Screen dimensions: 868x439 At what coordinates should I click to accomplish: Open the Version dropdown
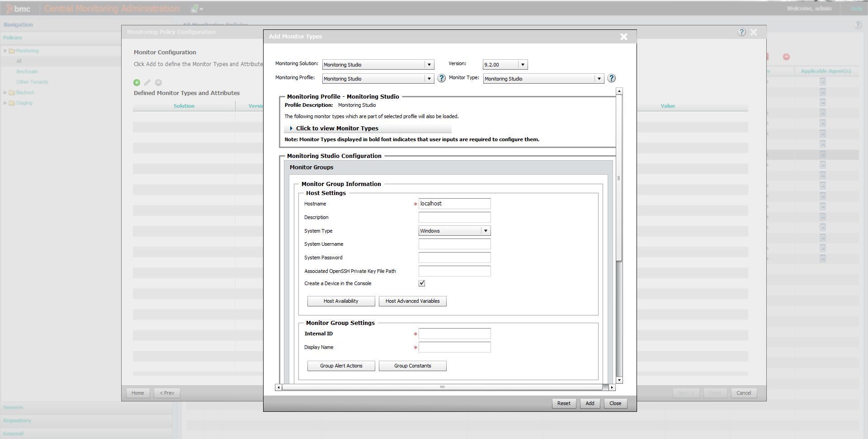[x=523, y=65]
